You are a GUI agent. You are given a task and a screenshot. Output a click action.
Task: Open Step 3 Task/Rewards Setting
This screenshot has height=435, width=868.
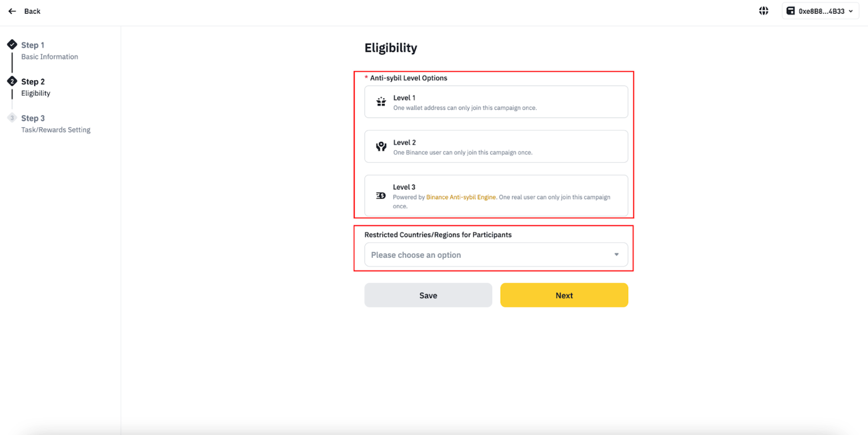(x=55, y=124)
